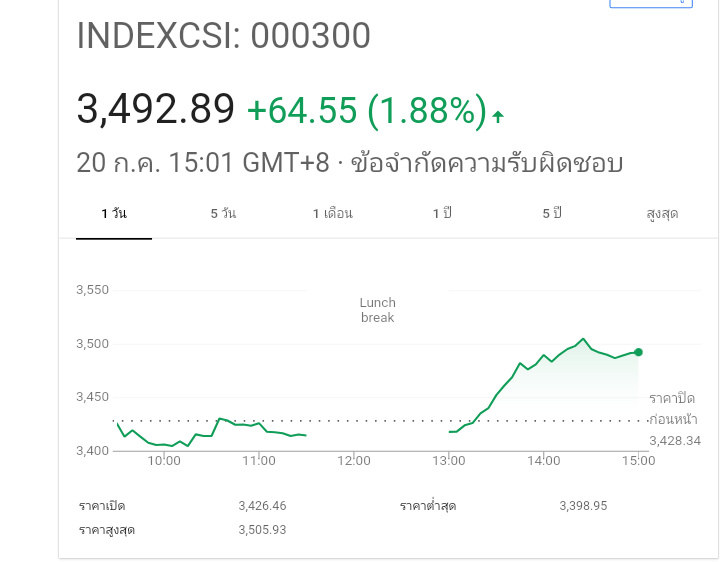Select the 1 วัน tab
Screen dimensions: 720x562
click(114, 214)
